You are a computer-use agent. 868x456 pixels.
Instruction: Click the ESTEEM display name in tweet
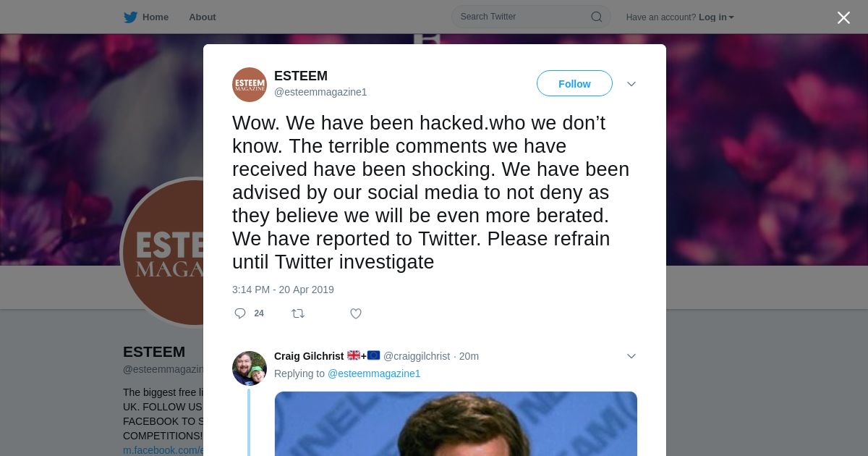[x=301, y=76]
